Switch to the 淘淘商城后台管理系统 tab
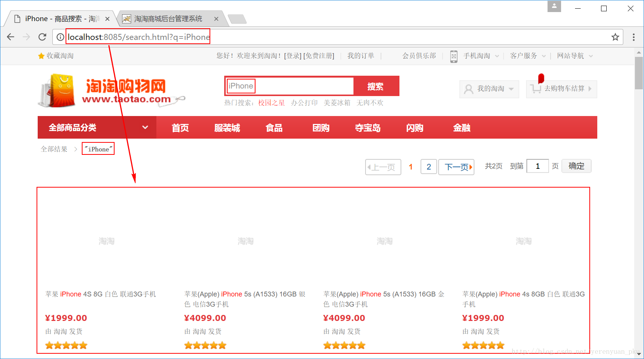 (171, 19)
